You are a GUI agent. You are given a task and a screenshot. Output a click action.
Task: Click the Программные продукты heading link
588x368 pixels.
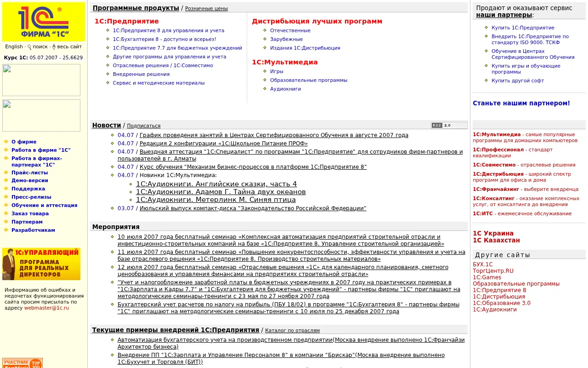pos(136,8)
